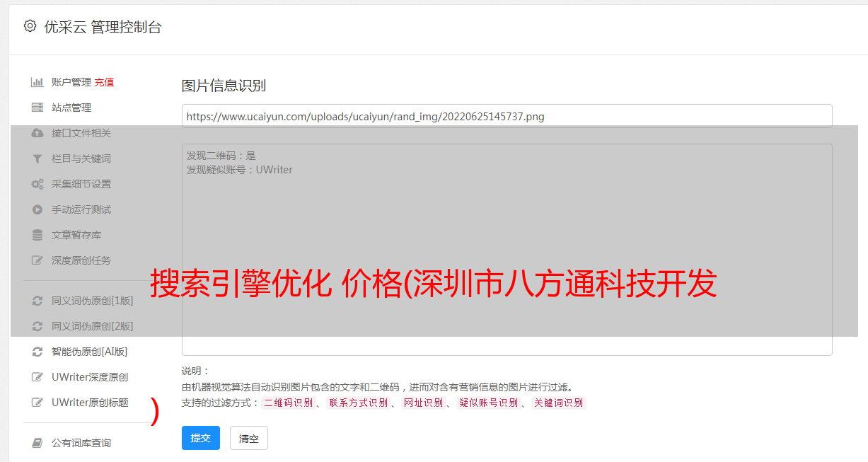Image resolution: width=868 pixels, height=462 pixels.
Task: Click the 图片信息识别 heading
Action: coord(224,86)
